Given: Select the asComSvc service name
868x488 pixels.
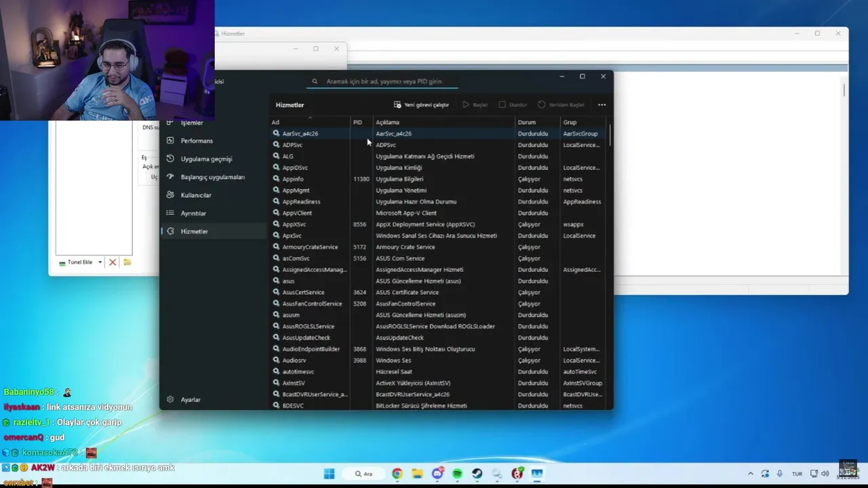Looking at the screenshot, I should [296, 258].
